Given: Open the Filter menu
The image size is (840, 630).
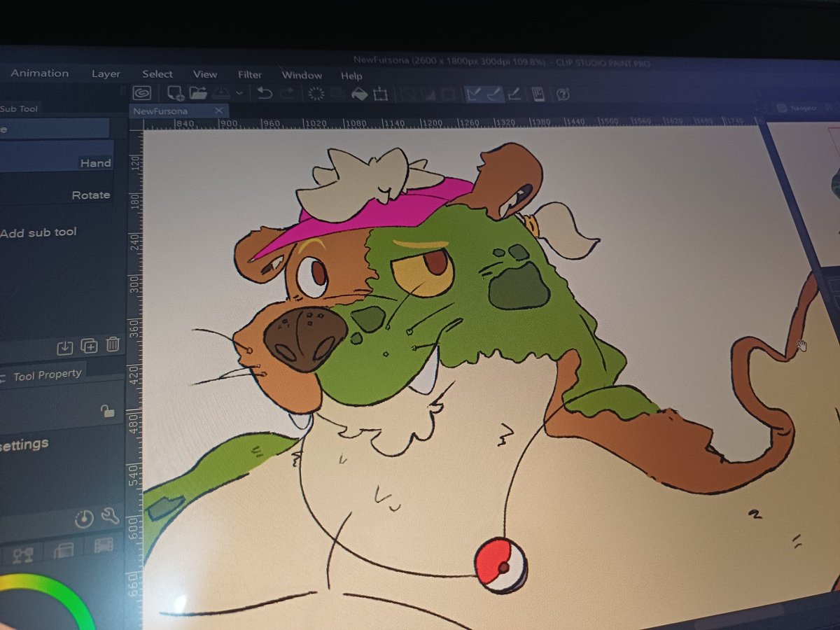Looking at the screenshot, I should click(250, 75).
